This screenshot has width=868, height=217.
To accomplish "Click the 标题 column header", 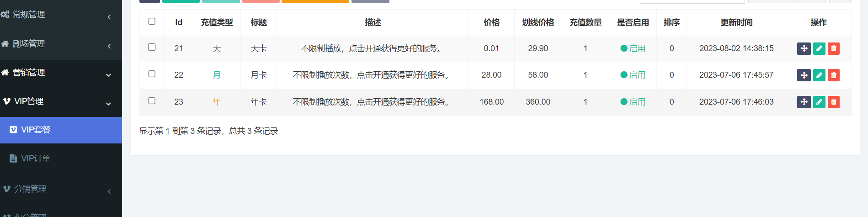I will tap(259, 22).
